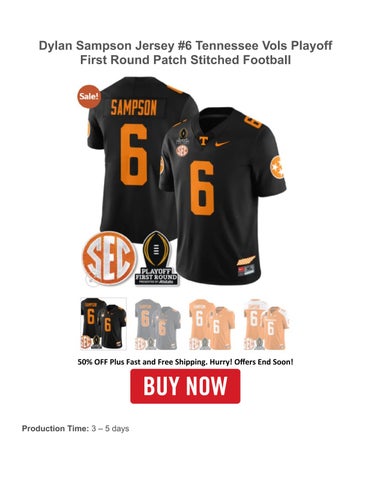Select the white-shoulder orange jersey thumbnail
The image size is (371, 480).
tap(266, 324)
